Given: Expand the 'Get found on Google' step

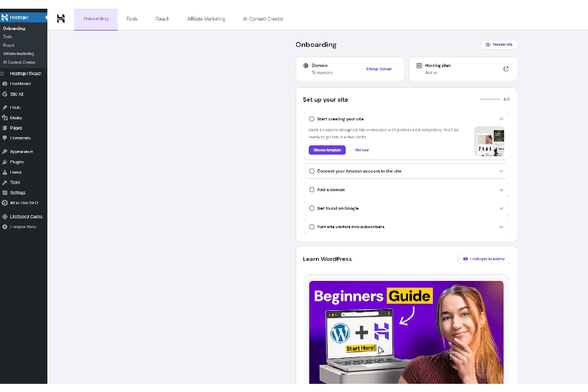Looking at the screenshot, I should pos(501,208).
